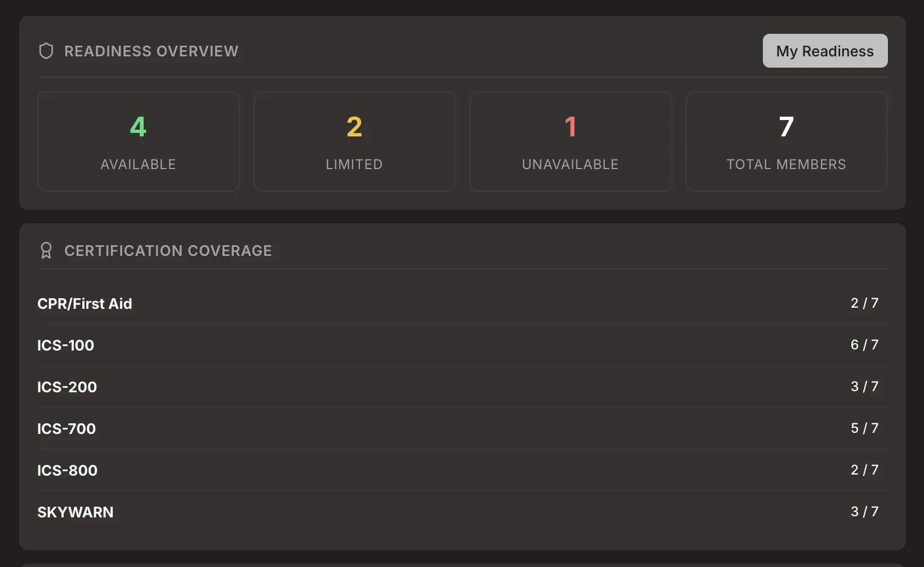This screenshot has height=567, width=924.
Task: Select the Total Members card
Action: [787, 141]
